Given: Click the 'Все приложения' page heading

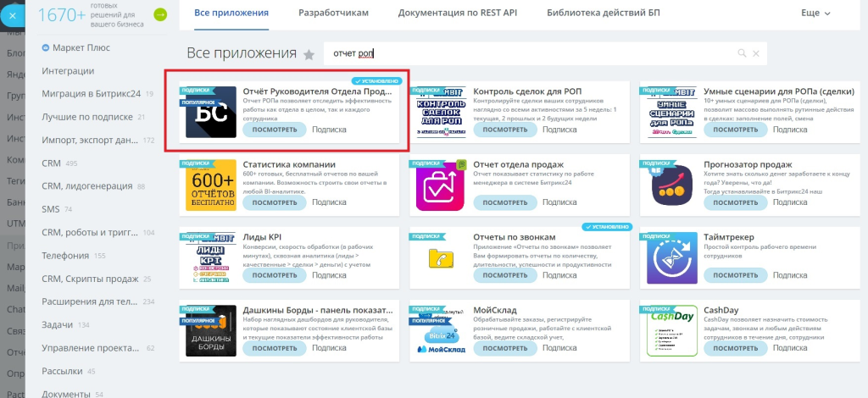Looking at the screenshot, I should [x=242, y=53].
